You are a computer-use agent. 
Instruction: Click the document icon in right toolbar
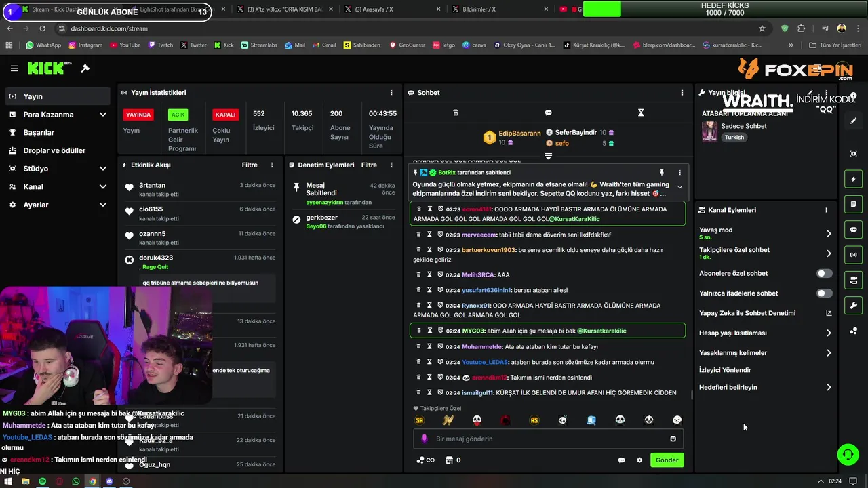pos(853,204)
